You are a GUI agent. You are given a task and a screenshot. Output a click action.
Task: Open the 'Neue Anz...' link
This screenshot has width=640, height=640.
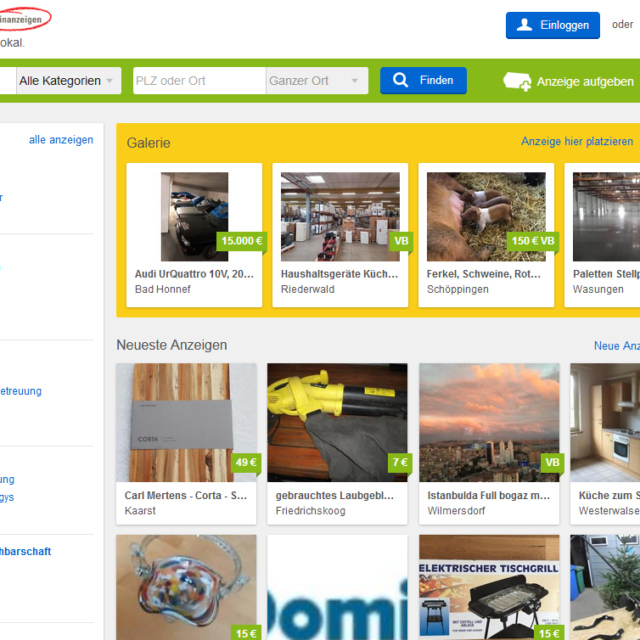coord(617,346)
